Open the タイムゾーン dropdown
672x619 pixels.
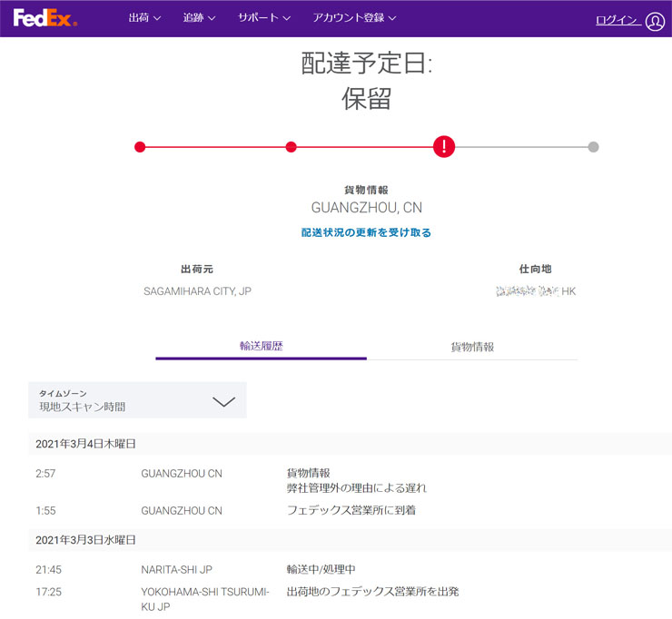click(137, 400)
